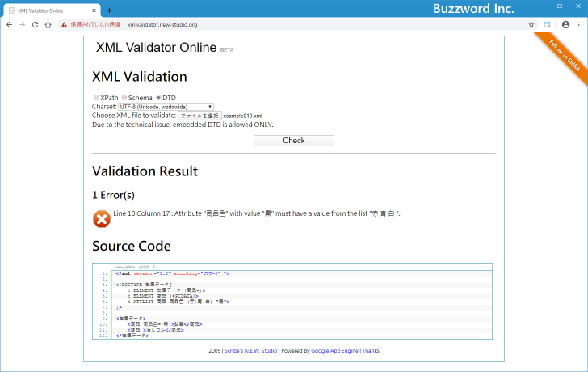Viewport: 588px width, 372px height.
Task: Switch to XML Validator Online tab
Action: point(48,10)
